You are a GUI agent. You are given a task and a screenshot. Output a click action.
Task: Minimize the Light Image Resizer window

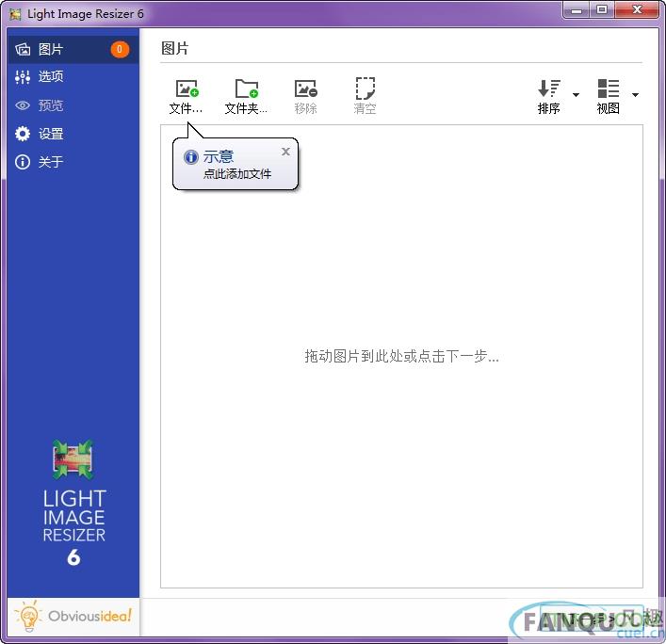coord(577,10)
